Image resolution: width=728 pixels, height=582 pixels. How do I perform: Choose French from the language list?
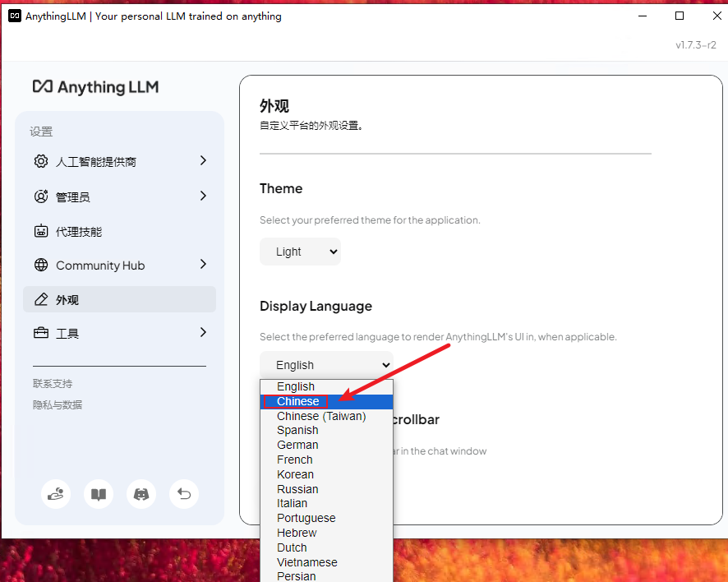click(326, 460)
